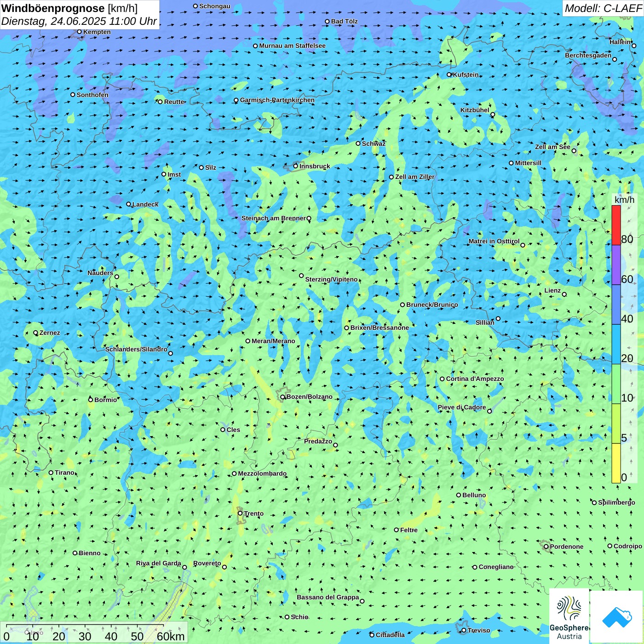
Task: Click the Zell am See location dot
Action: [574, 151]
